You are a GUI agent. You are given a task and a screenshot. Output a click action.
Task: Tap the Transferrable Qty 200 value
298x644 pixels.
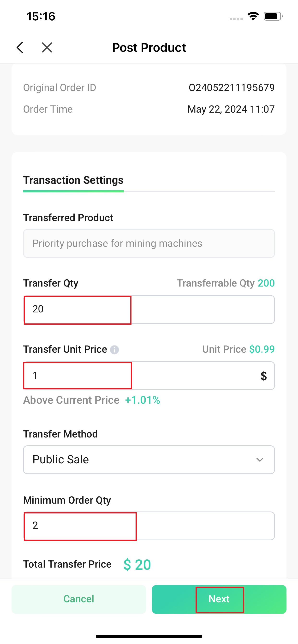[x=266, y=283]
